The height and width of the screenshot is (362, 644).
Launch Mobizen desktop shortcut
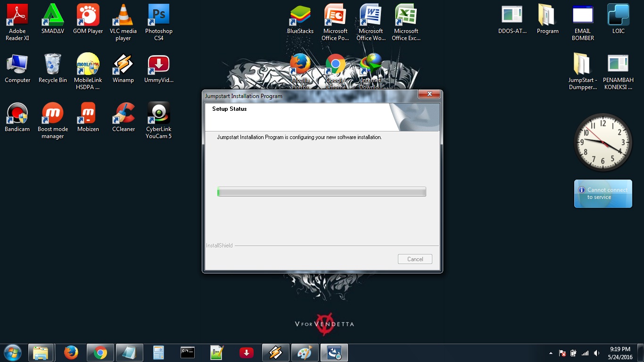(88, 117)
